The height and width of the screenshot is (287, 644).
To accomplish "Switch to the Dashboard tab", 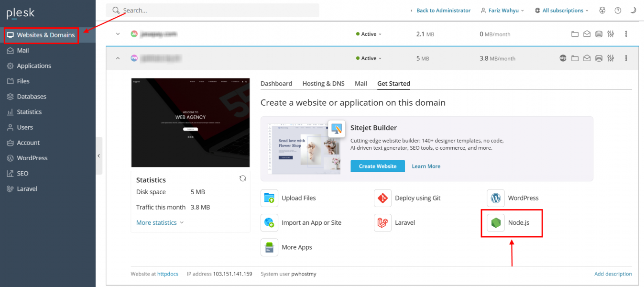I will pos(276,83).
